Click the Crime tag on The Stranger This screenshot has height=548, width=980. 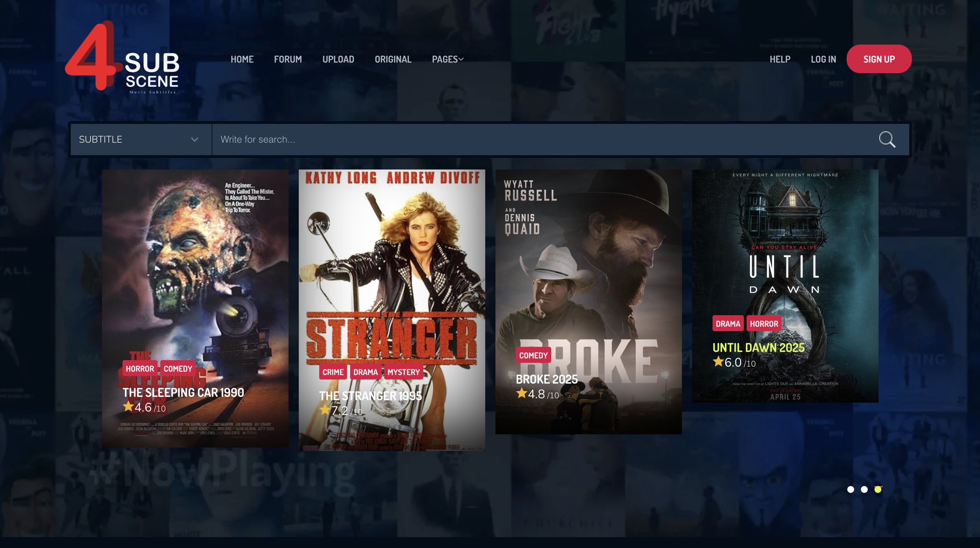point(333,372)
